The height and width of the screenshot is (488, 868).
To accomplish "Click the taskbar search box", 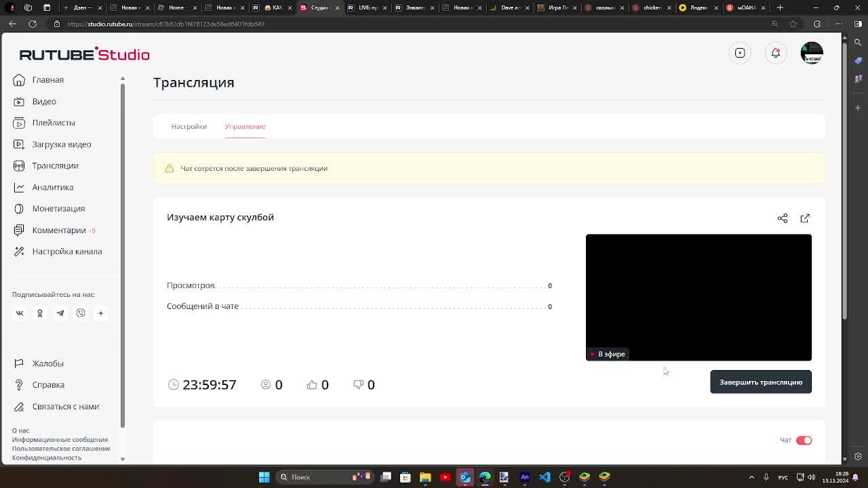I will click(326, 477).
